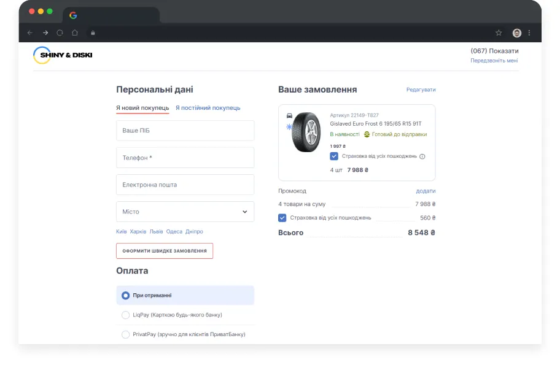The height and width of the screenshot is (392, 560).
Task: Click unit price '1 997 ₴'
Action: (338, 146)
